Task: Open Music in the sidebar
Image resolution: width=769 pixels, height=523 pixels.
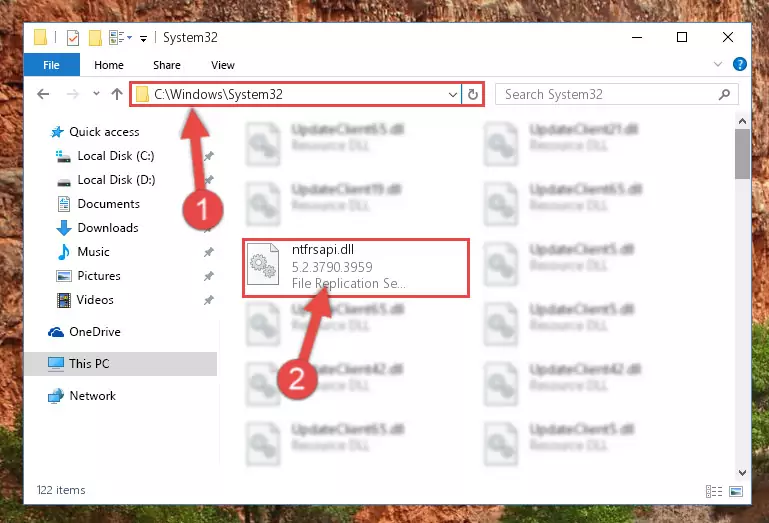Action: tap(93, 252)
